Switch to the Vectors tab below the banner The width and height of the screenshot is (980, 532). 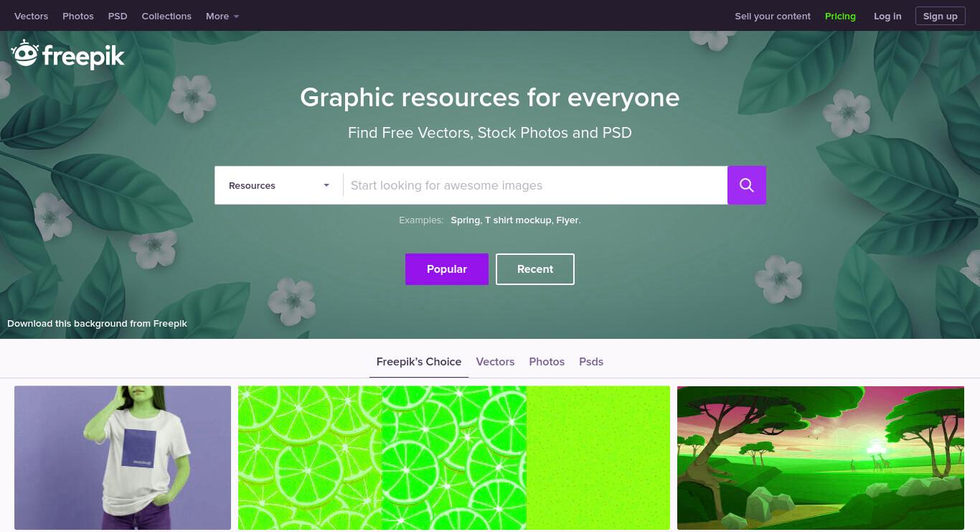click(495, 362)
